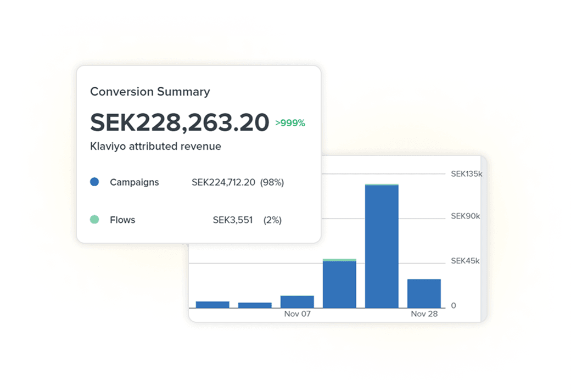
Task: Click the SEK135k y-axis label
Action: 466,174
